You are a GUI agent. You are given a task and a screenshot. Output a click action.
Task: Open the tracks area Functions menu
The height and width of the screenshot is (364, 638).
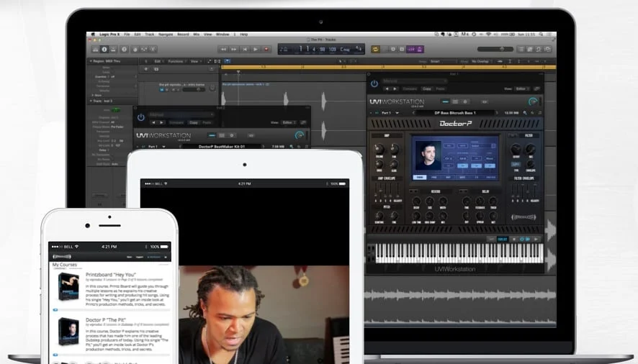coord(176,61)
